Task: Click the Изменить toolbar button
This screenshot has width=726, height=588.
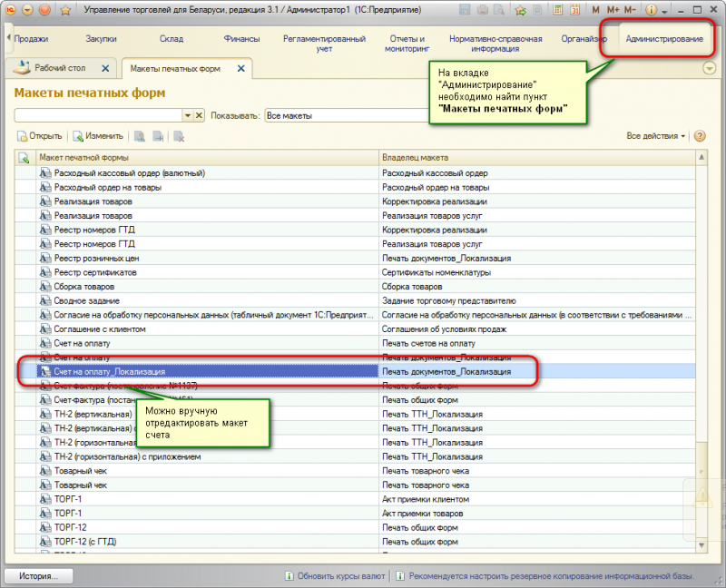Action: (98, 136)
